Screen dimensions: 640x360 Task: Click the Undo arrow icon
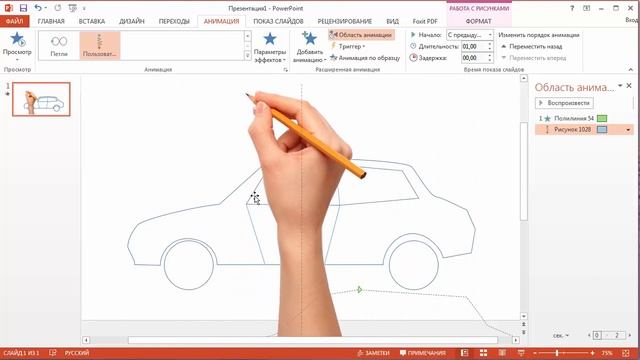38,8
